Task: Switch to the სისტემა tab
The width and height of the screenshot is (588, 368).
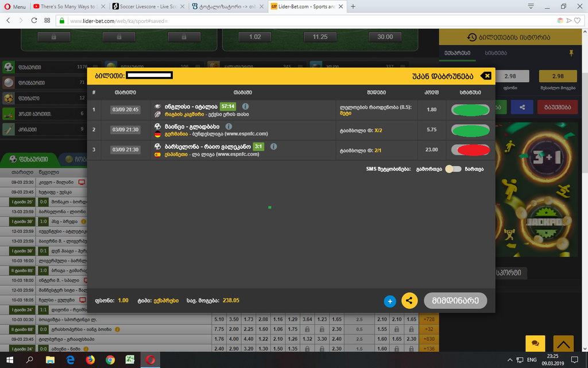Action: tap(496, 53)
